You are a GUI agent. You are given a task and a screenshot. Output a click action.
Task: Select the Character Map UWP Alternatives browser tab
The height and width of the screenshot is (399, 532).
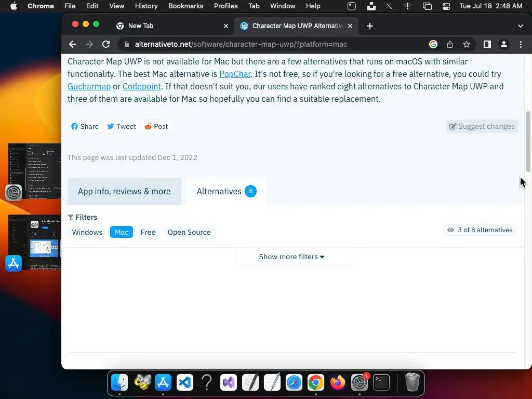(x=296, y=26)
